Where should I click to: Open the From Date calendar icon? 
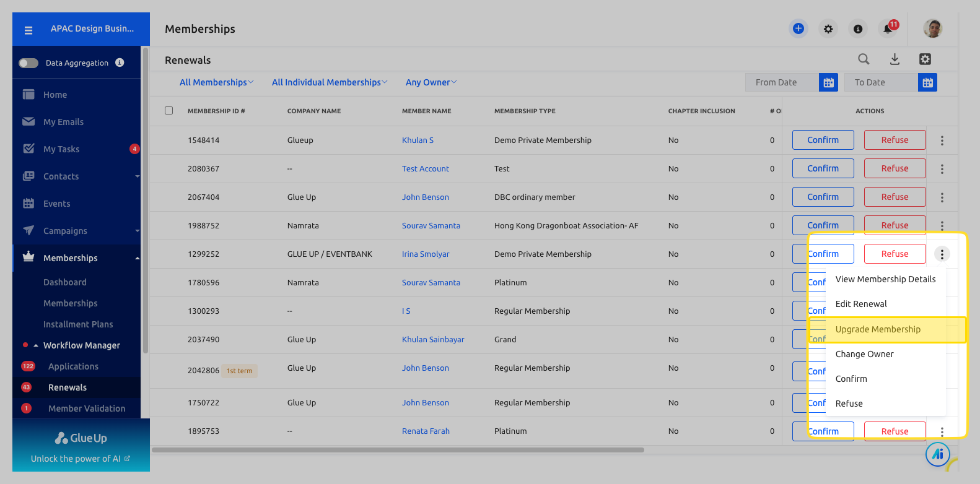(x=828, y=82)
